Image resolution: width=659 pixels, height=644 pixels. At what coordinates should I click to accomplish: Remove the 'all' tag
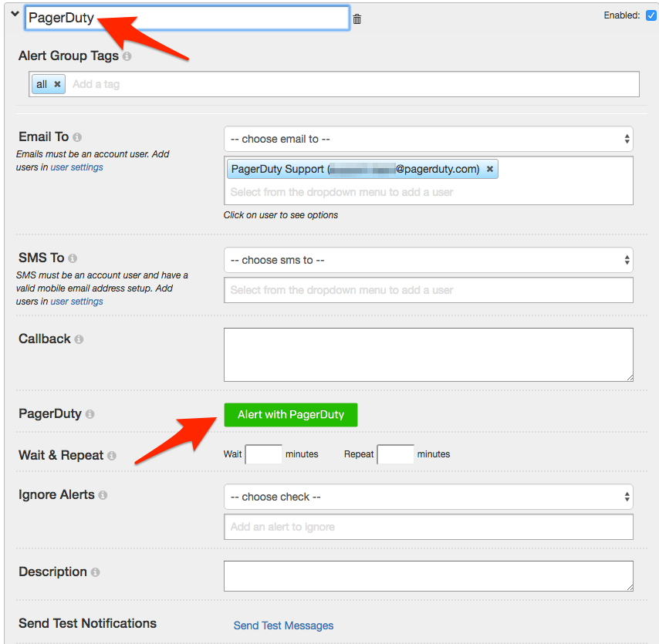57,84
